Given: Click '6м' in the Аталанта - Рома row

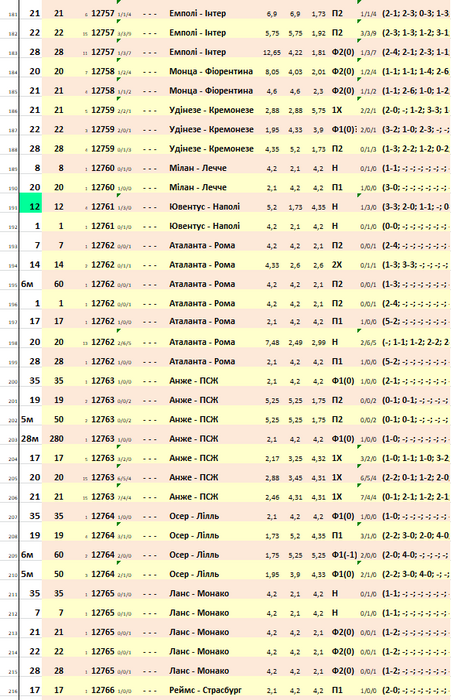Looking at the screenshot, I should (27, 284).
